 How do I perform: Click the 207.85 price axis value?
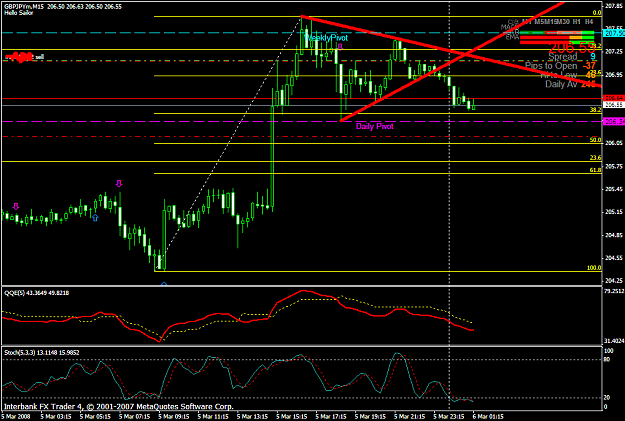[x=613, y=6]
